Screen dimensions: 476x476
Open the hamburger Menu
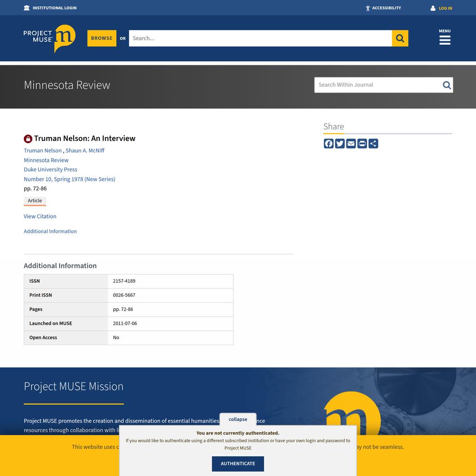445,37
